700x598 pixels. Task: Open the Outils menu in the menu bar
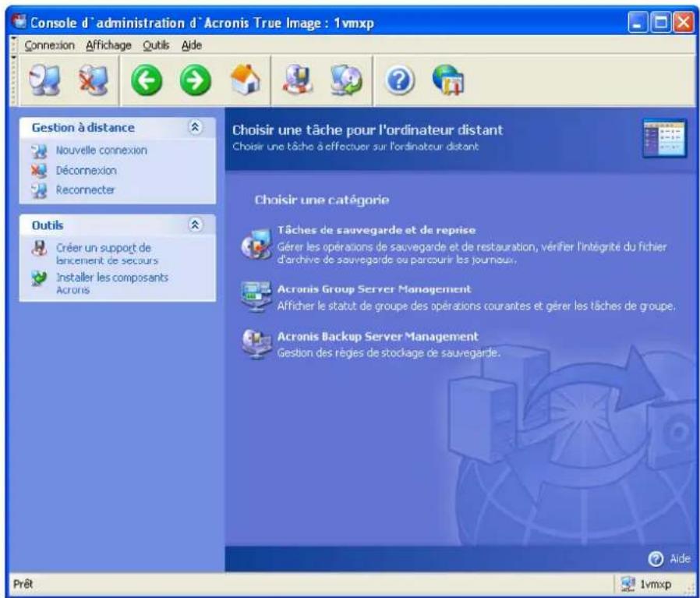pos(156,45)
